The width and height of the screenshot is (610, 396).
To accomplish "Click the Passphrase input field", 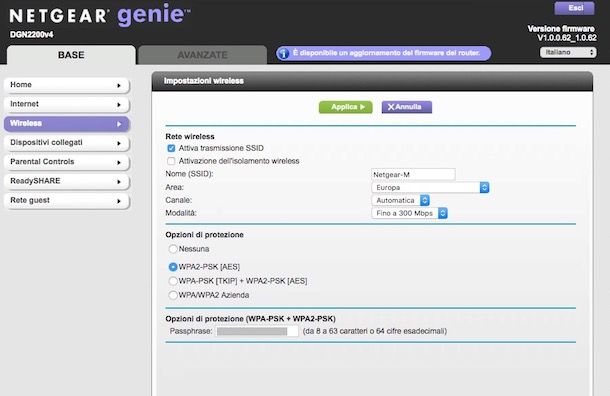I will (257, 331).
